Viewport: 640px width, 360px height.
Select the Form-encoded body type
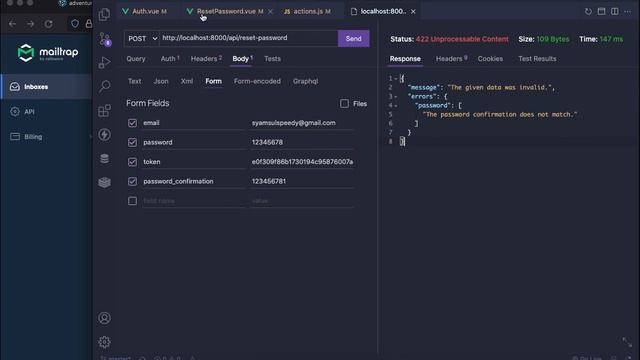click(x=257, y=81)
